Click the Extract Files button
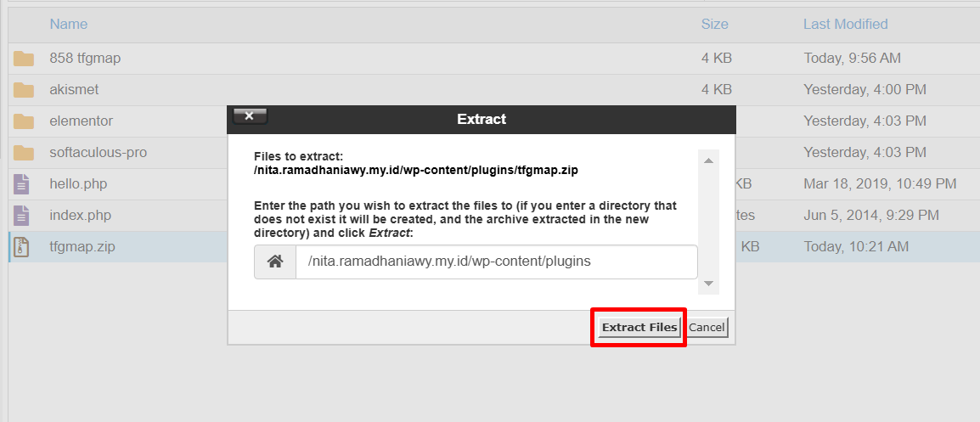980x422 pixels. (x=639, y=327)
